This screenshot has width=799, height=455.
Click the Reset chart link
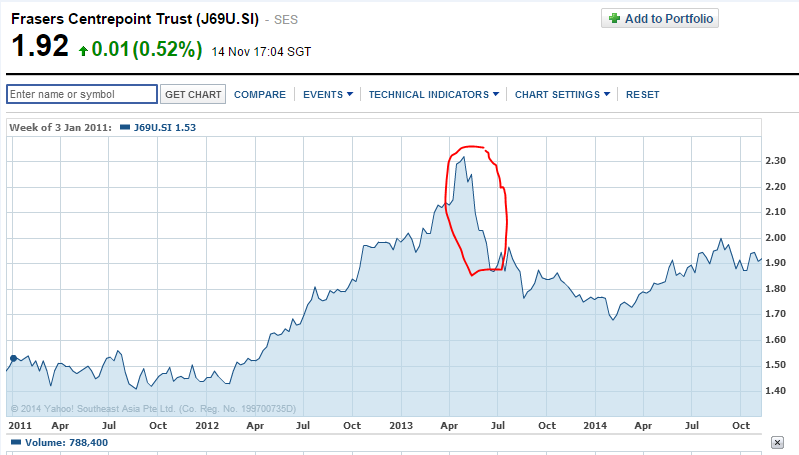pyautogui.click(x=643, y=94)
